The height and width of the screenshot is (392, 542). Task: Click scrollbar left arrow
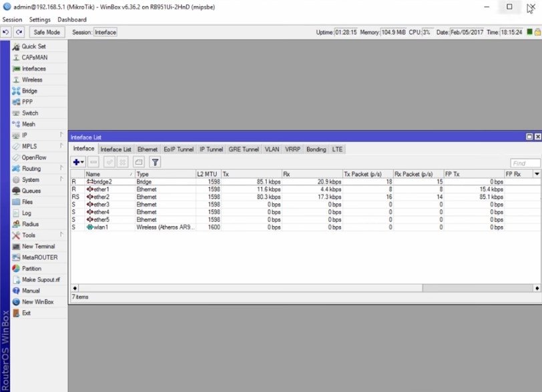(75, 288)
